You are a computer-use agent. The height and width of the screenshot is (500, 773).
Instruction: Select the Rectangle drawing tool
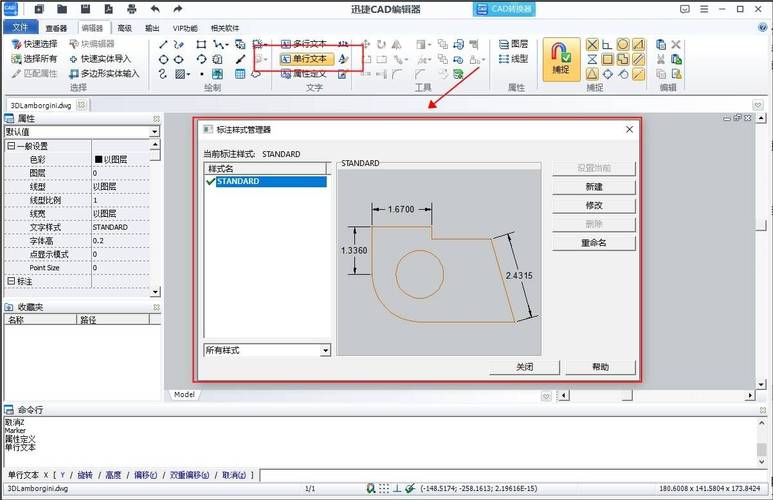[201, 44]
